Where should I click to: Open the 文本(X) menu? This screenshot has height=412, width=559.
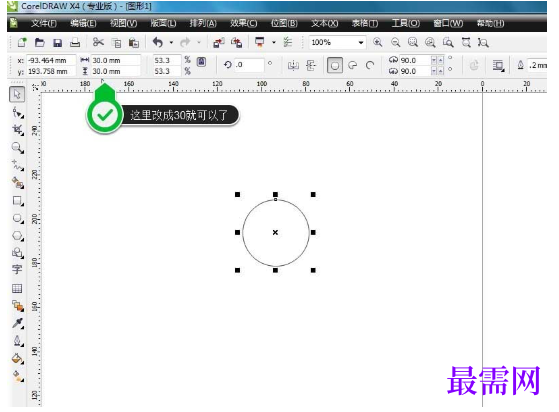click(x=324, y=24)
